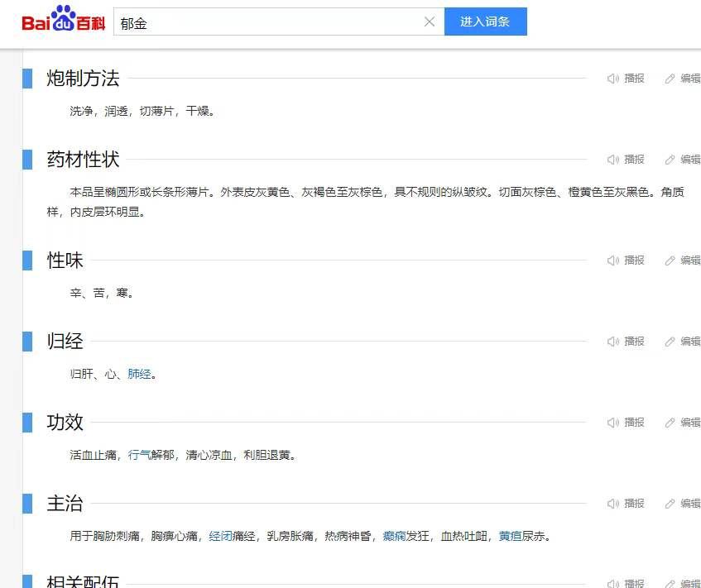Click the 播报 label in the 主治 row
This screenshot has width=701, height=588.
click(x=634, y=504)
